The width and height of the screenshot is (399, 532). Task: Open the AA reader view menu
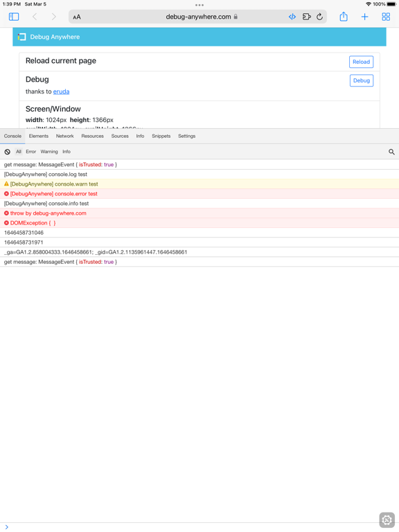coord(77,17)
